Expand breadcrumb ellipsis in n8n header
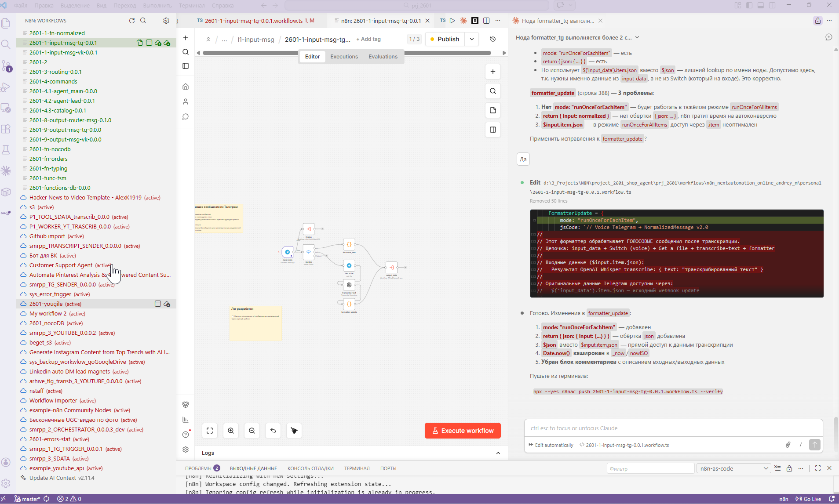The image size is (839, 504). click(224, 39)
